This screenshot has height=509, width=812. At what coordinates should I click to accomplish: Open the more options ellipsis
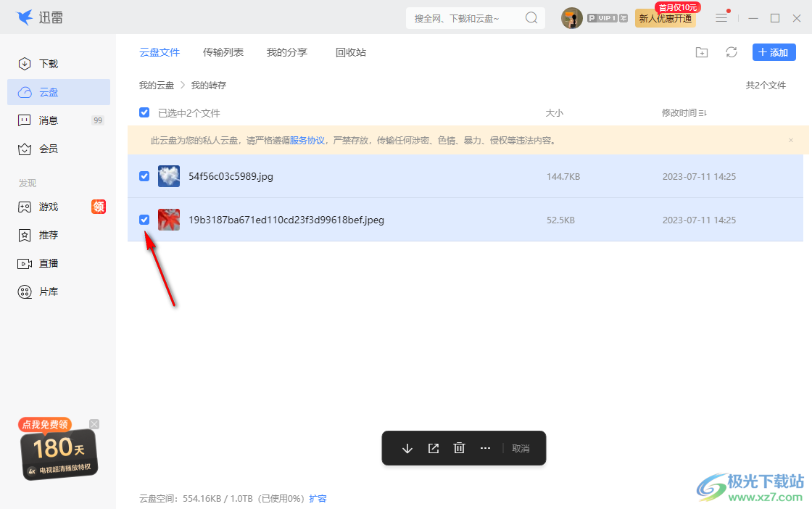tap(485, 448)
